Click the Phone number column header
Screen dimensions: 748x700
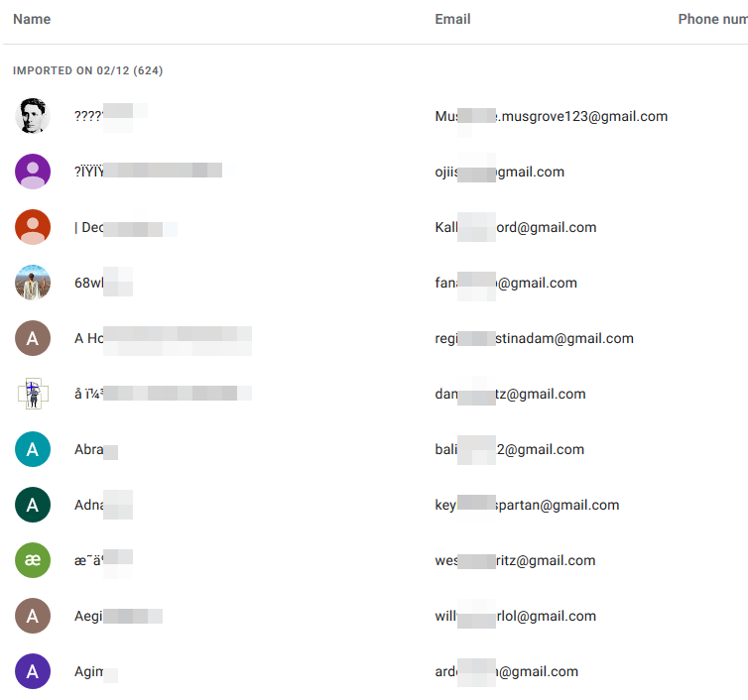coord(712,19)
